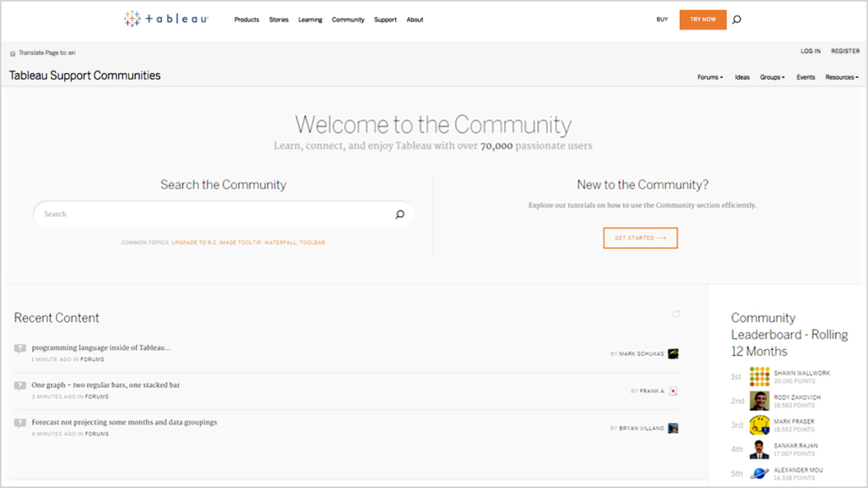Click the WATERFALL common topic link
The image size is (868, 488).
[x=279, y=242]
